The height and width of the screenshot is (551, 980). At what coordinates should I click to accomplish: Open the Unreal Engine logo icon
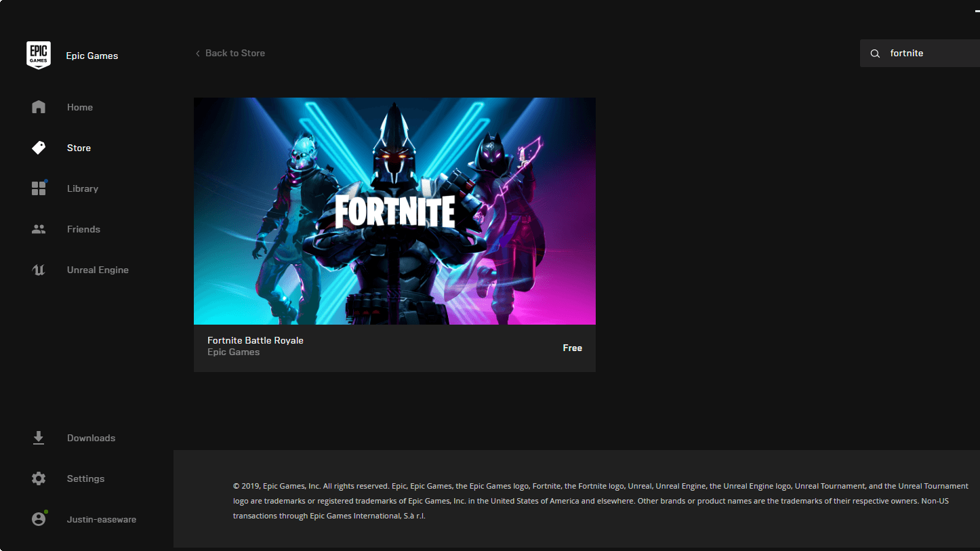[x=39, y=270]
